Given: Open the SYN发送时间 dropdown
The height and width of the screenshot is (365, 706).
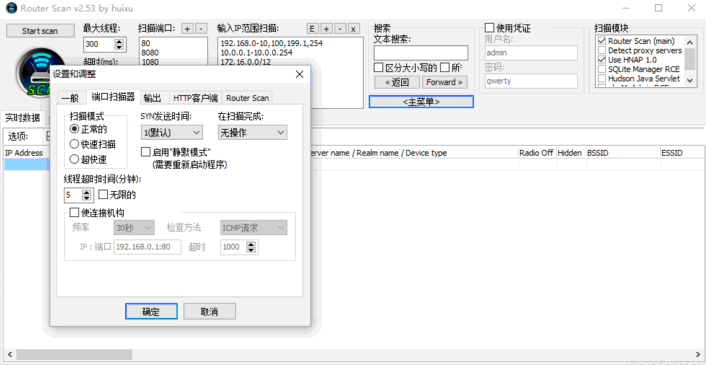Looking at the screenshot, I should pyautogui.click(x=172, y=132).
